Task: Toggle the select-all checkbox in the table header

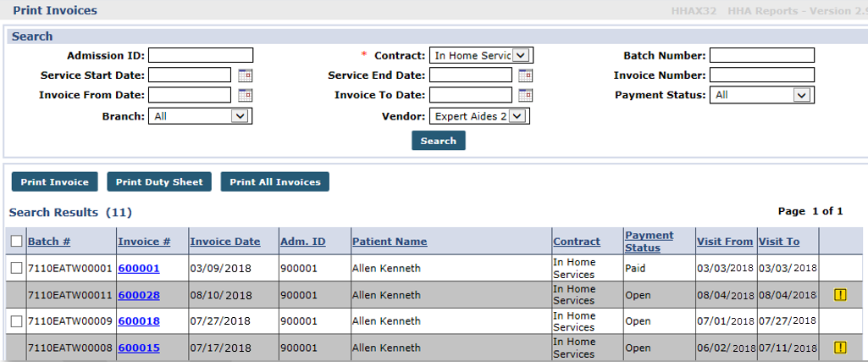Action: 16,242
